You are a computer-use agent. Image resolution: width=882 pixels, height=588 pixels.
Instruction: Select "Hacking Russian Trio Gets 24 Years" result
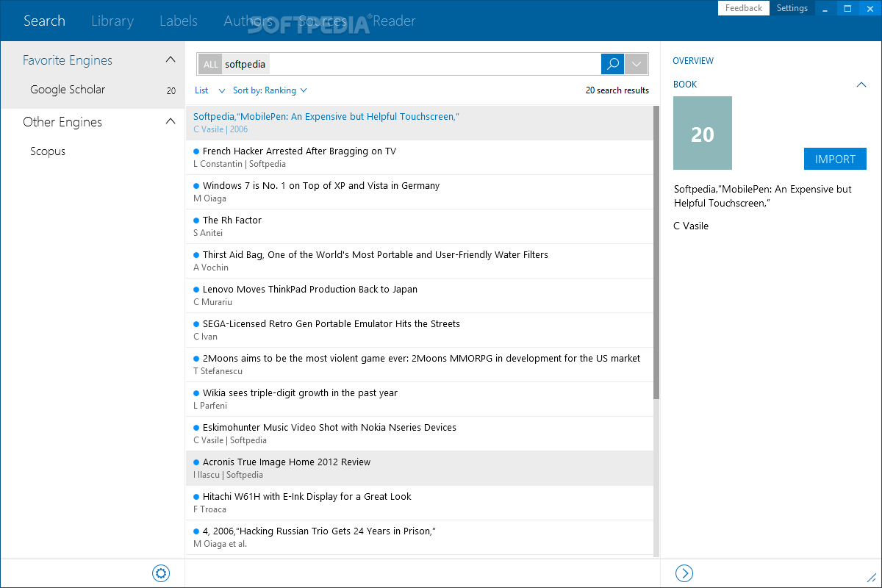[419, 537]
